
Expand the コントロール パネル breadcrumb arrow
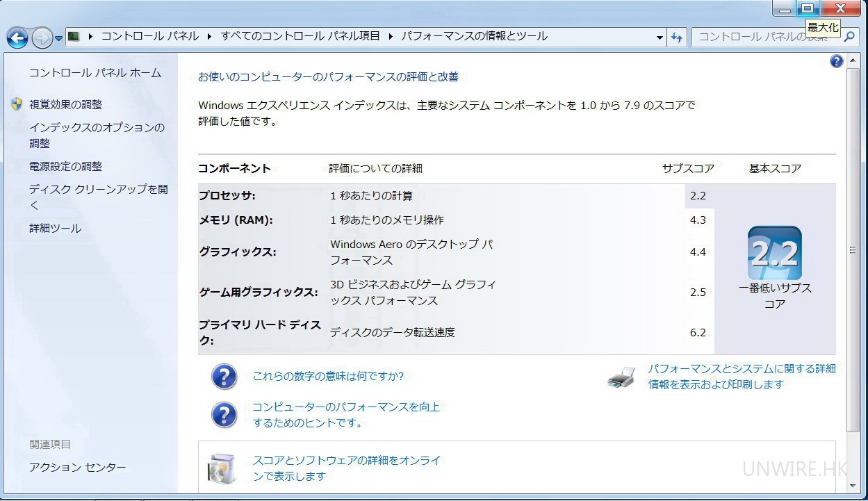click(210, 36)
